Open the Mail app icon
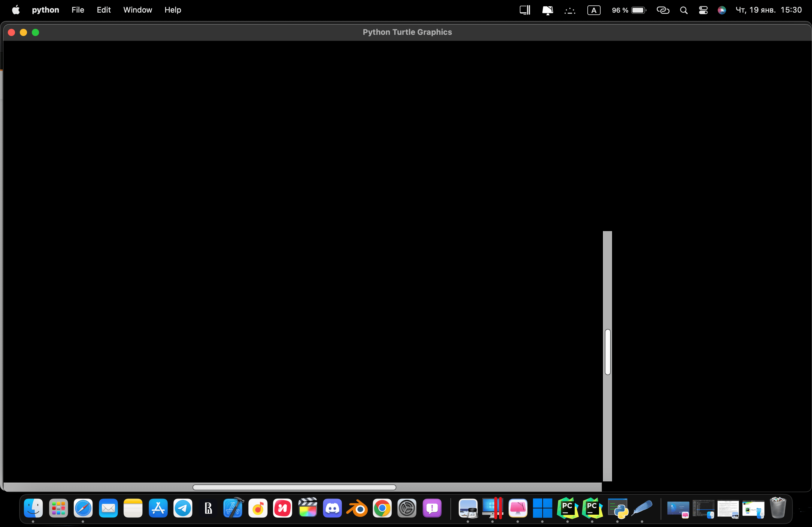The image size is (812, 527). 108,508
